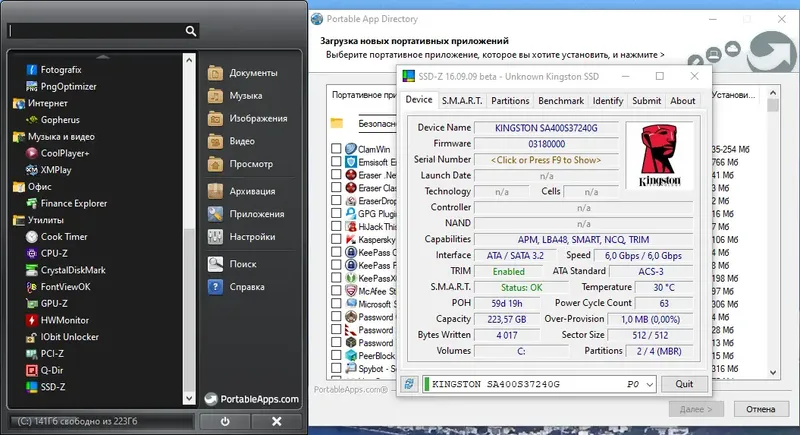Image resolution: width=800 pixels, height=435 pixels.
Task: Start Gopherus from the Internet category
Action: [53, 120]
